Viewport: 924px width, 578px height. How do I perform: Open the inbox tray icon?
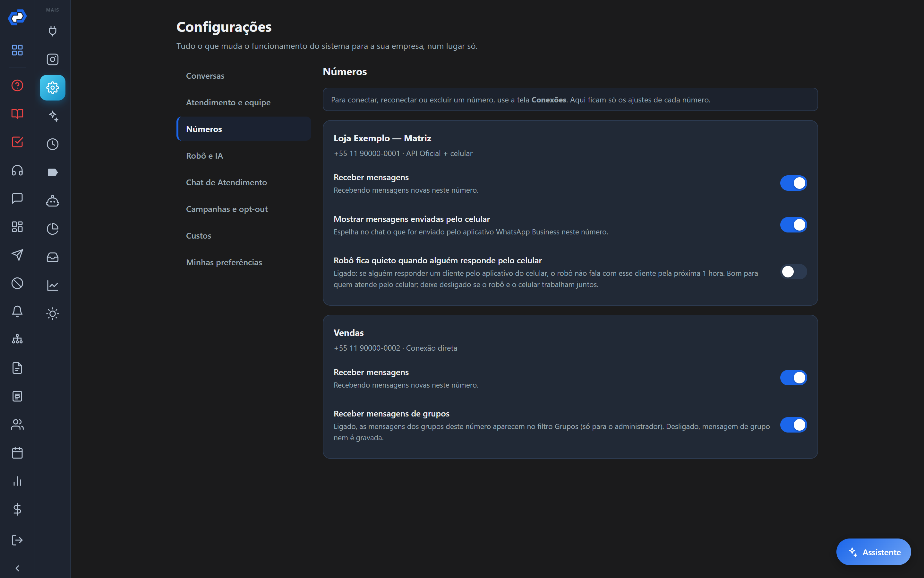52,257
